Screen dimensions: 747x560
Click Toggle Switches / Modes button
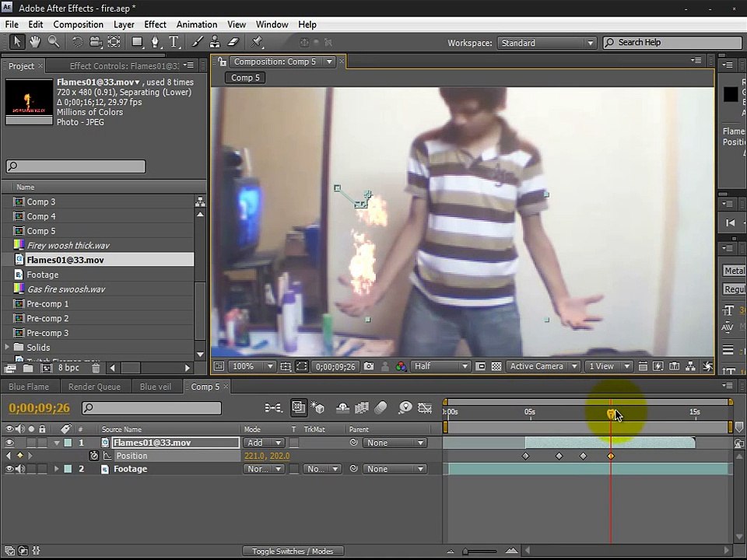[x=293, y=551]
